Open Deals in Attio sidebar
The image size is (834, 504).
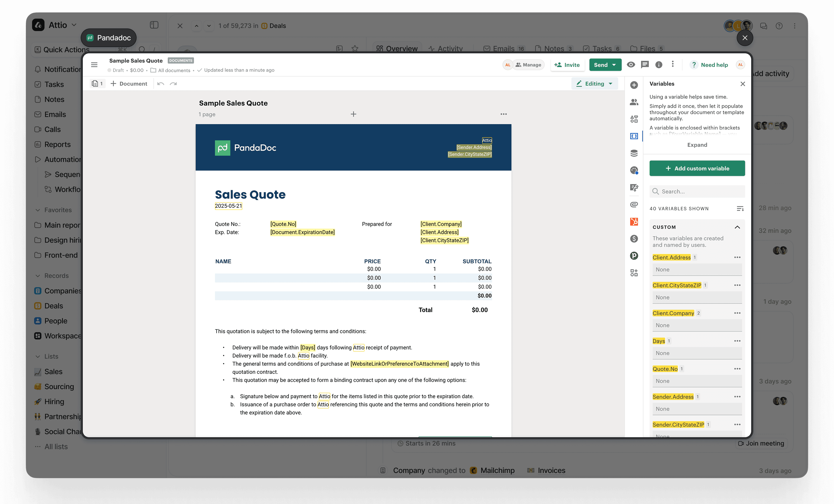[54, 306]
